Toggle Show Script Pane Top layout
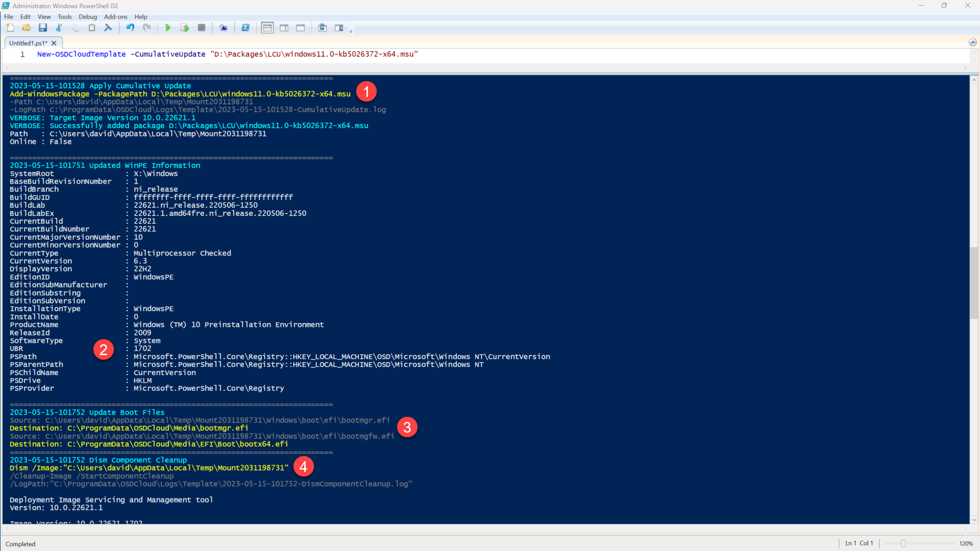This screenshot has height=551, width=980. click(267, 28)
